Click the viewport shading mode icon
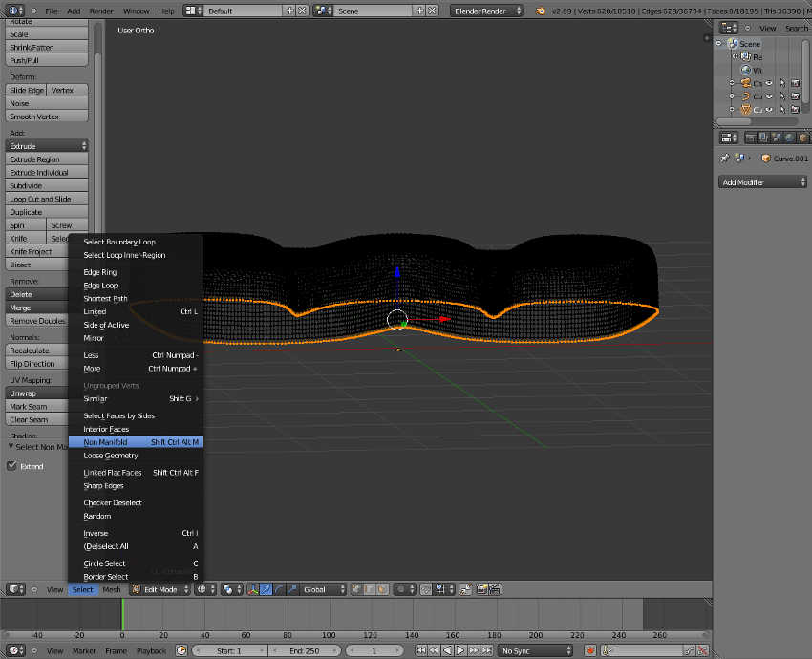 click(205, 589)
